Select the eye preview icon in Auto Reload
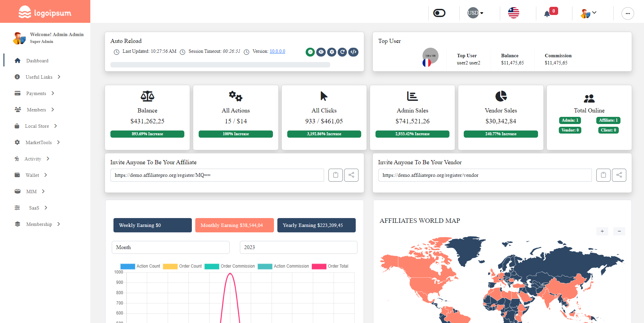 (321, 52)
